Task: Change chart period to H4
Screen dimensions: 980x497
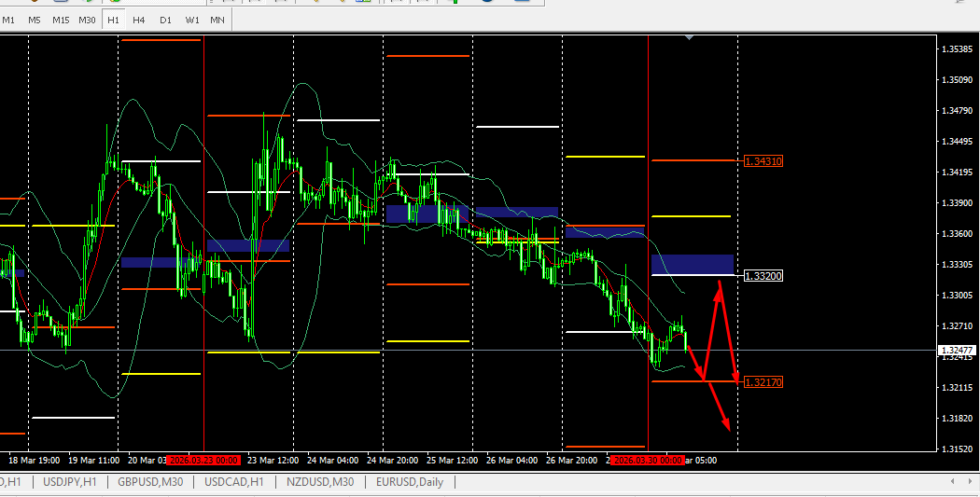Action: tap(139, 20)
